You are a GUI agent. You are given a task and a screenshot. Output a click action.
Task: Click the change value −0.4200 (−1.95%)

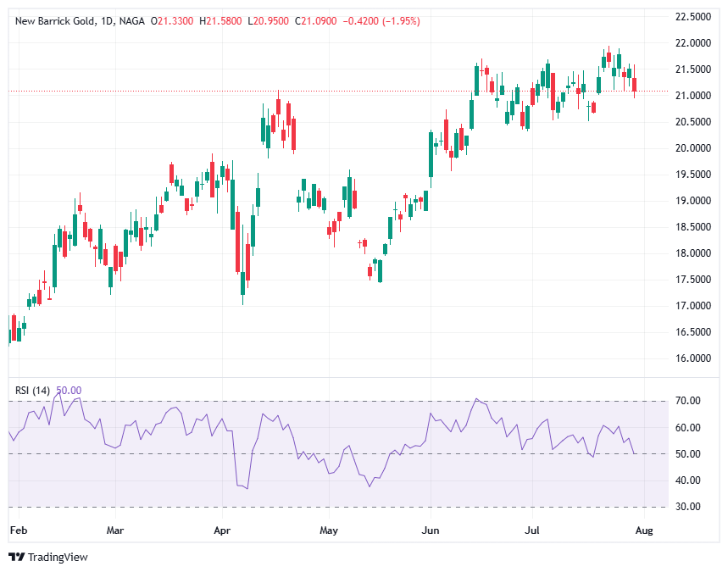tap(381, 21)
